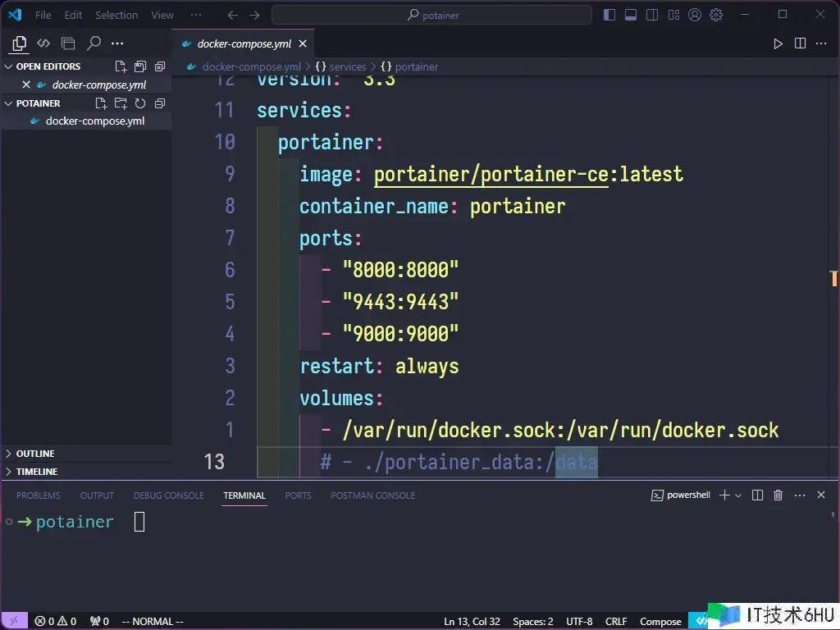Open the View menu

(x=162, y=15)
